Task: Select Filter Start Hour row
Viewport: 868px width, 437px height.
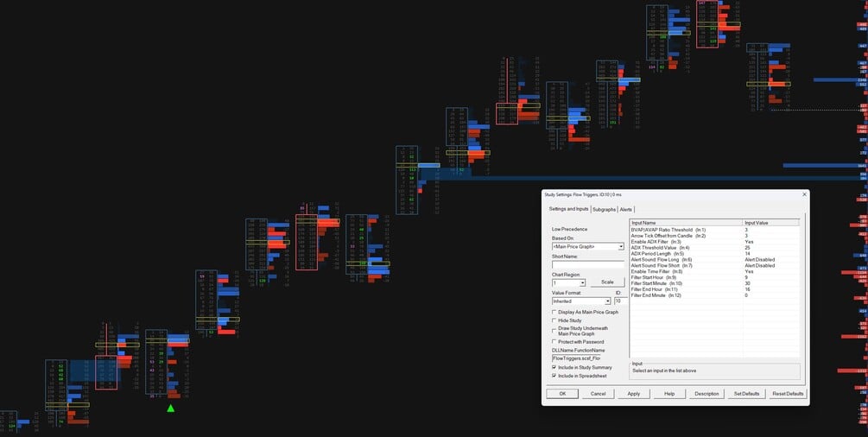Action: coord(714,277)
